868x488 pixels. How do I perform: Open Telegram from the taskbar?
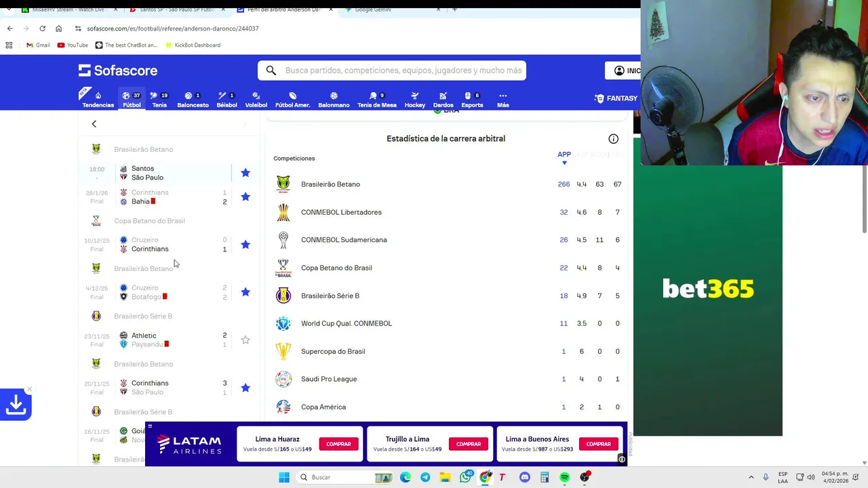(x=425, y=477)
